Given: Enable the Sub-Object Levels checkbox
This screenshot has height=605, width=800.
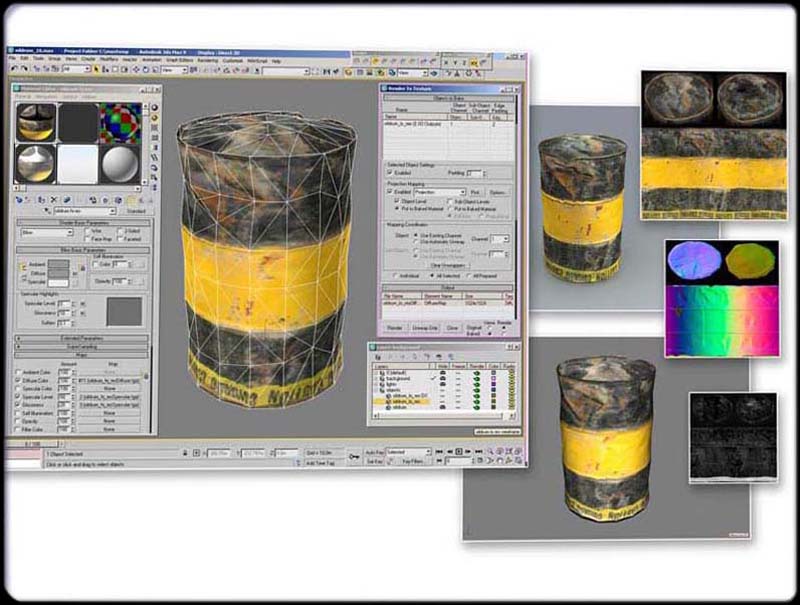Looking at the screenshot, I should tap(450, 200).
